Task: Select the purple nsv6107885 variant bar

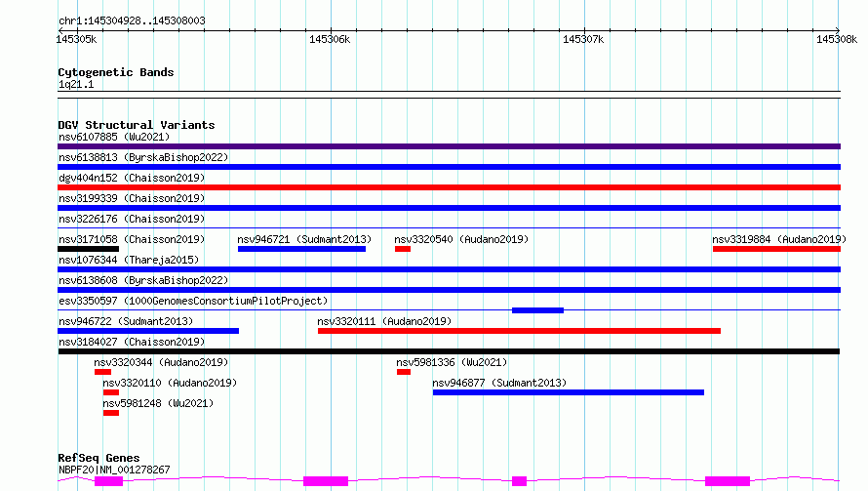Action: (x=449, y=146)
